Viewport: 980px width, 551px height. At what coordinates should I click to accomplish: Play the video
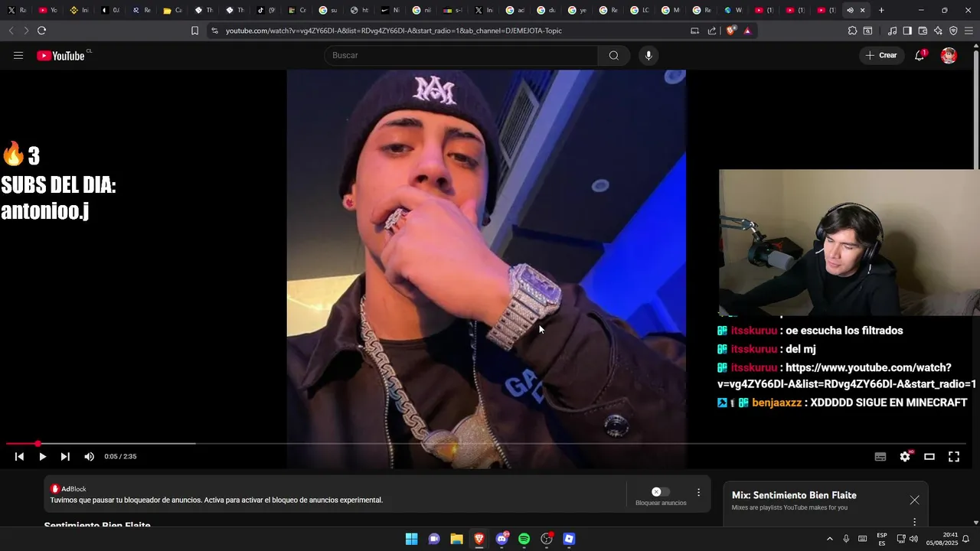pyautogui.click(x=43, y=456)
